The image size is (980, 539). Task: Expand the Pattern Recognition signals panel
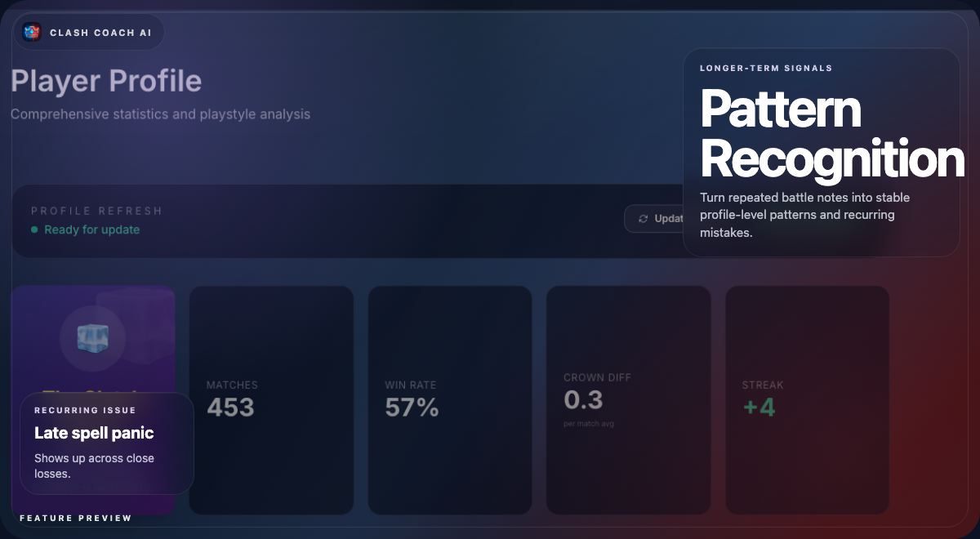(x=822, y=152)
